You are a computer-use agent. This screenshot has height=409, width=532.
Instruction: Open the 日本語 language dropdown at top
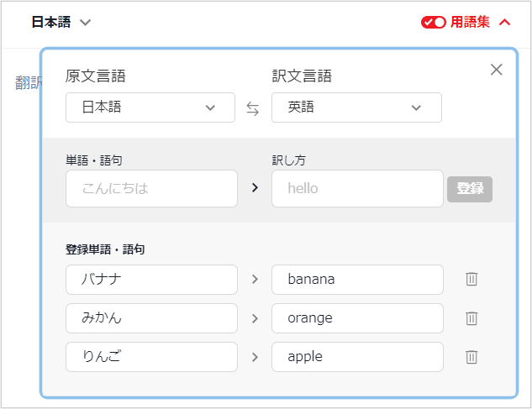pyautogui.click(x=61, y=22)
